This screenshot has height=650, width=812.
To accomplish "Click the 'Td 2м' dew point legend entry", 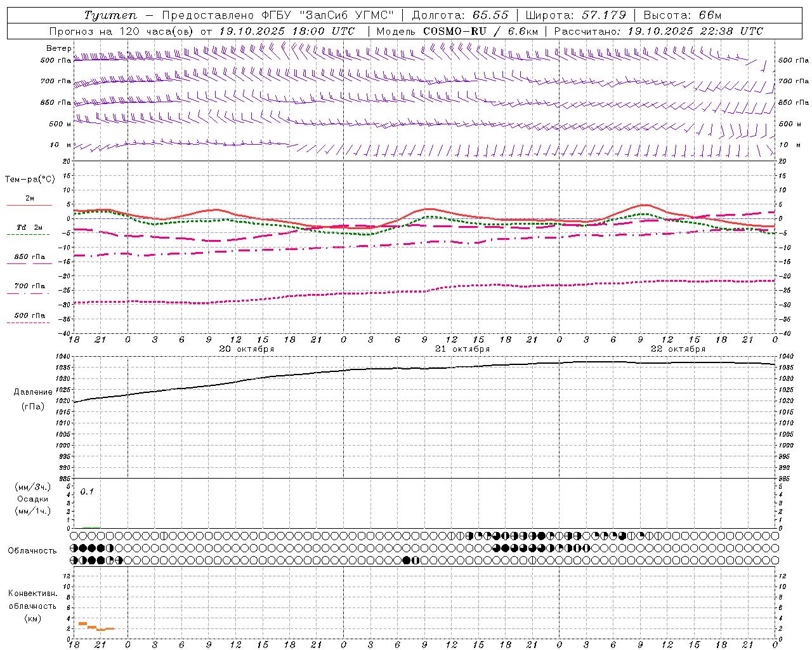I will coord(30,227).
